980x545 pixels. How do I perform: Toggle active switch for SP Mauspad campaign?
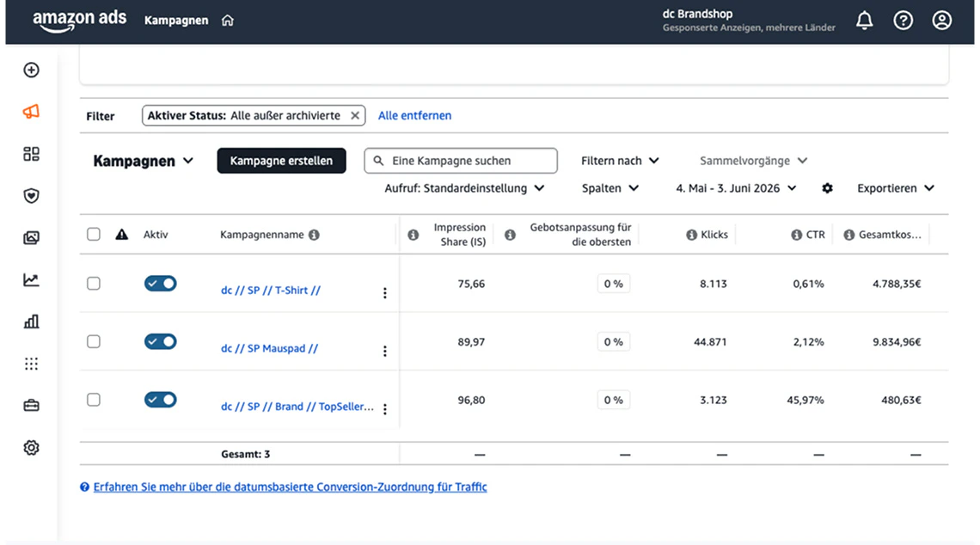(x=161, y=342)
